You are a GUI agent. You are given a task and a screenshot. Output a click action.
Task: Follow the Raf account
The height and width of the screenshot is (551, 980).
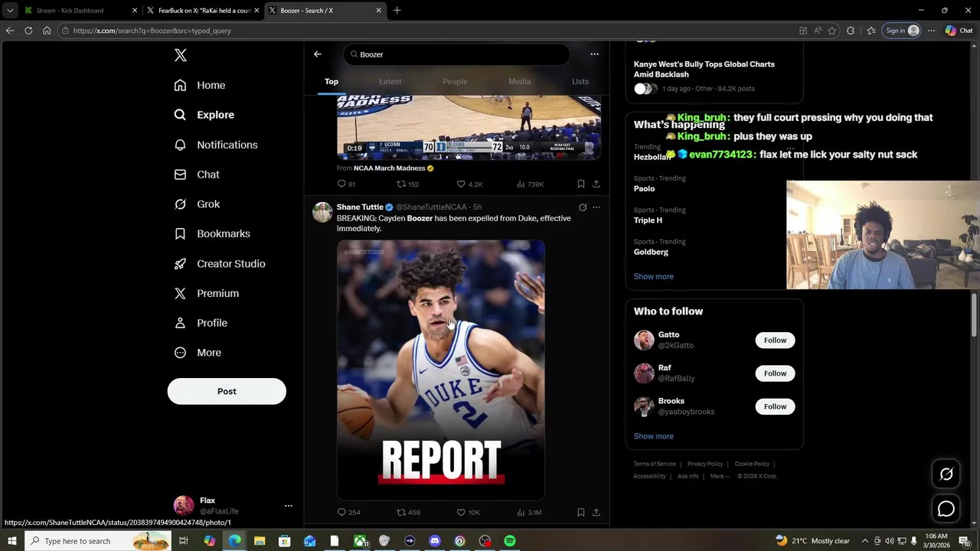coord(775,373)
